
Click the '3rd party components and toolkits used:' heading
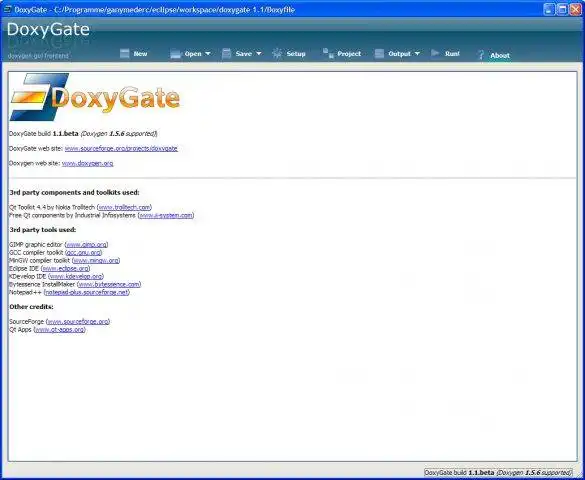pyautogui.click(x=74, y=192)
